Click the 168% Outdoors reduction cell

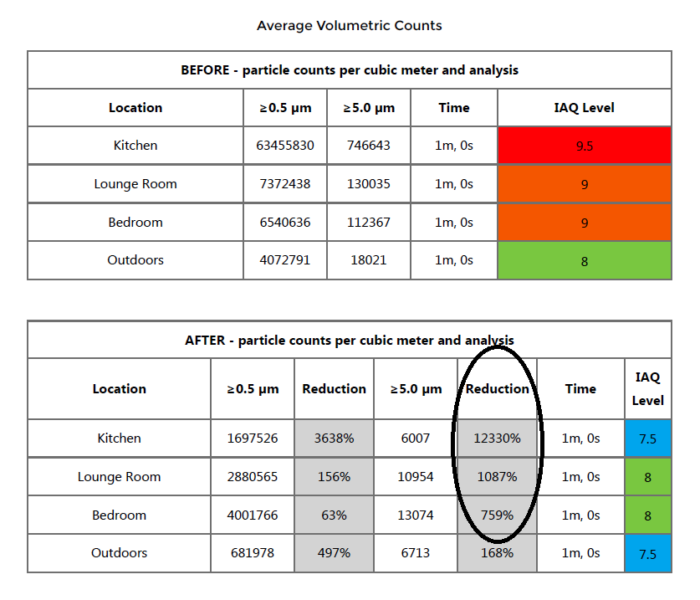[497, 553]
